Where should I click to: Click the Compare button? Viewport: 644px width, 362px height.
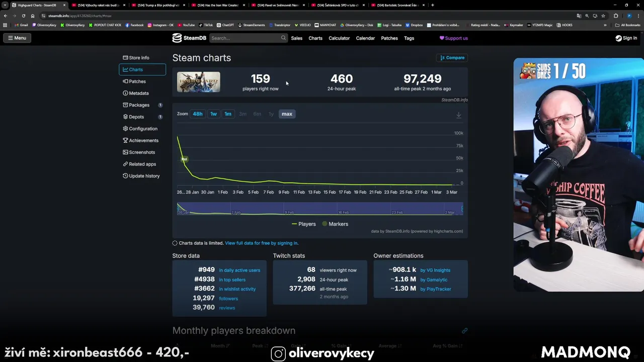[x=452, y=58]
